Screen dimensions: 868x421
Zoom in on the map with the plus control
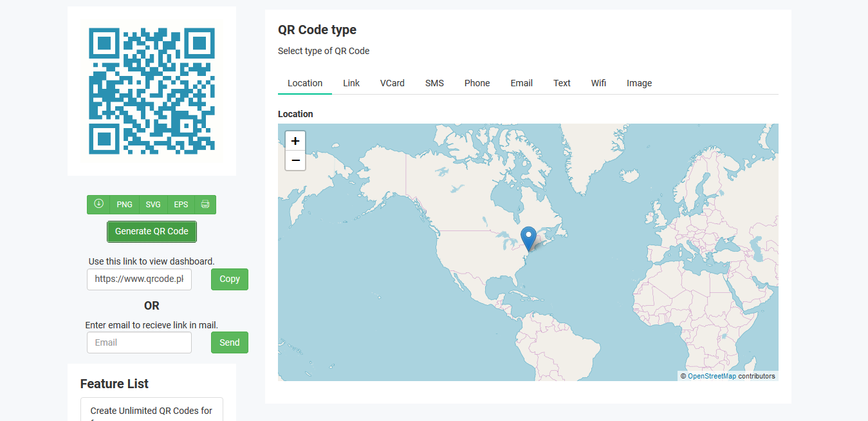pyautogui.click(x=295, y=140)
